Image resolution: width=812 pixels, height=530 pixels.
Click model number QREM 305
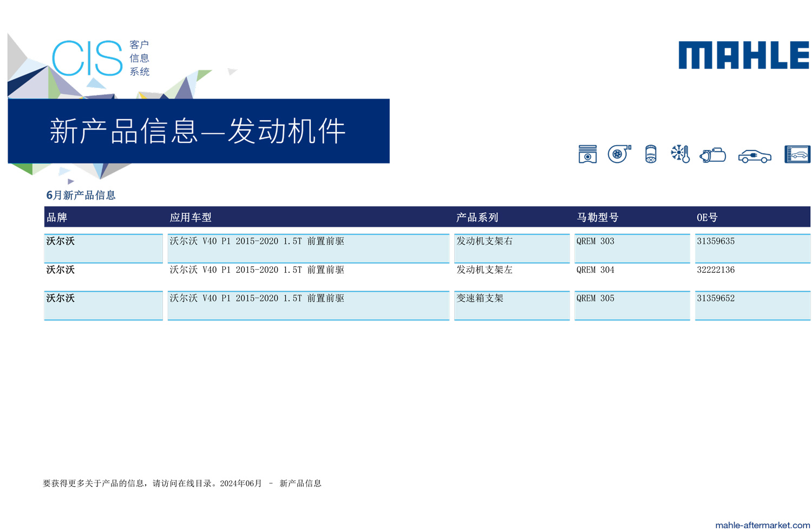[595, 298]
